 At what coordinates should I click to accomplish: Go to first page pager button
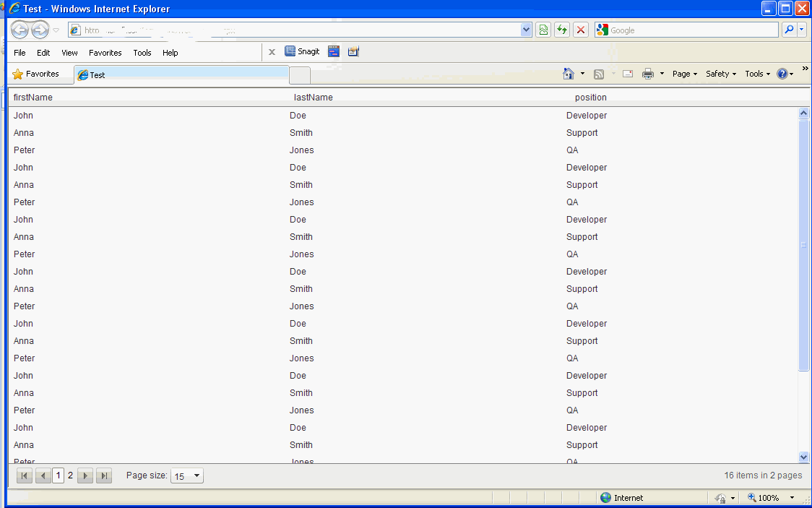point(25,475)
